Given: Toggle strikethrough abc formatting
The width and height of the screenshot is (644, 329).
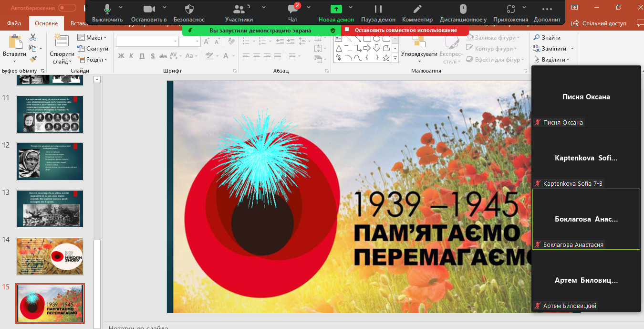Looking at the screenshot, I should pos(164,56).
